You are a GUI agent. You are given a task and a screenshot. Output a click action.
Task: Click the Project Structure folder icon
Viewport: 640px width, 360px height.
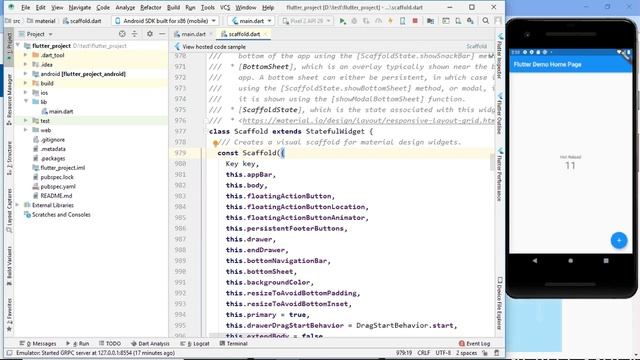(x=430, y=21)
